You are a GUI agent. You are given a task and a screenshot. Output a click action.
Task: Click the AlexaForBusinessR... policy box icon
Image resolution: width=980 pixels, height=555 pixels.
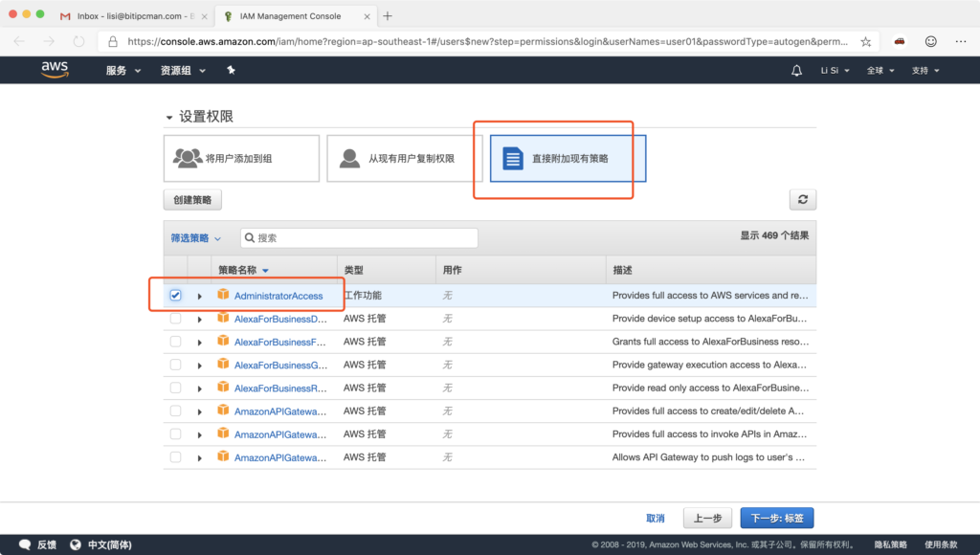click(x=223, y=387)
